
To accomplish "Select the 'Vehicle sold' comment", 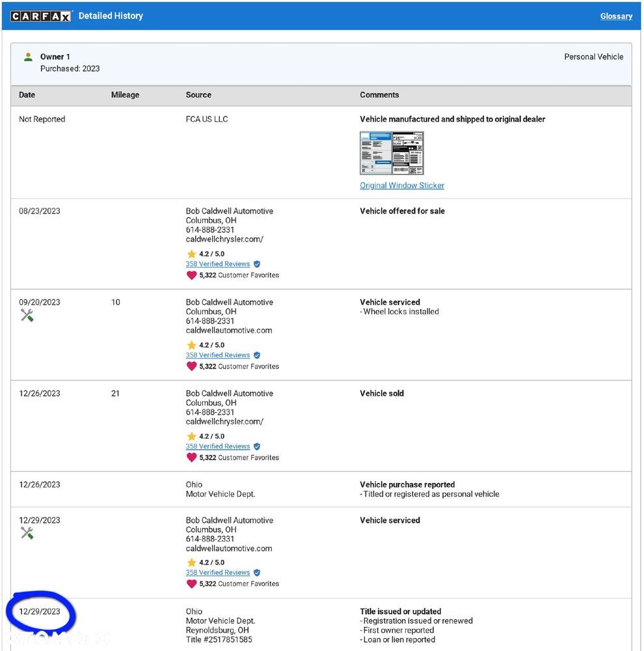I will point(382,394).
